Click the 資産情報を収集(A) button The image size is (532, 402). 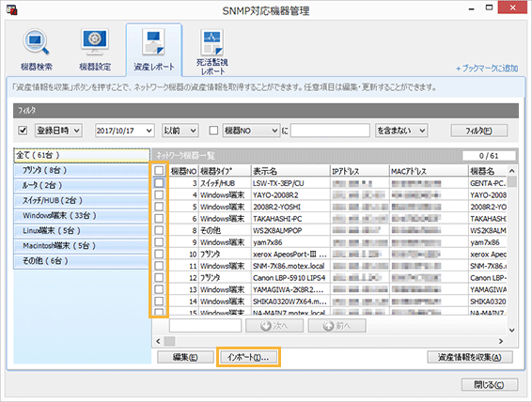(x=470, y=357)
